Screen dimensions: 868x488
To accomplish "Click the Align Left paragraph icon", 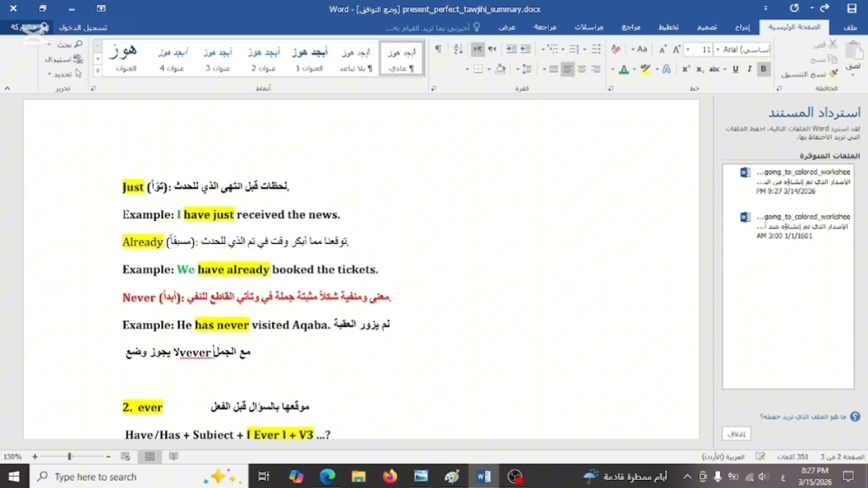I will point(568,69).
